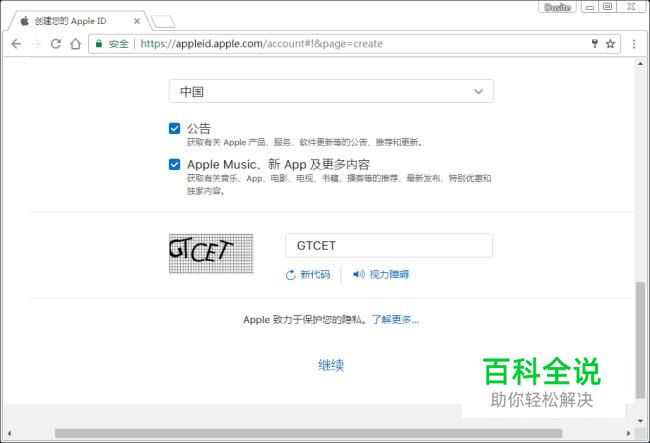Click the scroll down arrow
650x443 pixels.
point(640,421)
